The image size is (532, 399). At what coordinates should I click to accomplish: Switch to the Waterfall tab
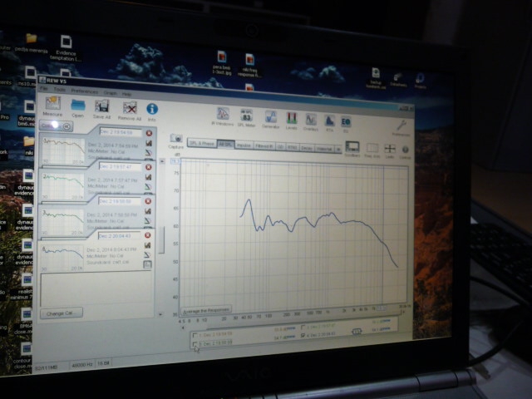325,149
